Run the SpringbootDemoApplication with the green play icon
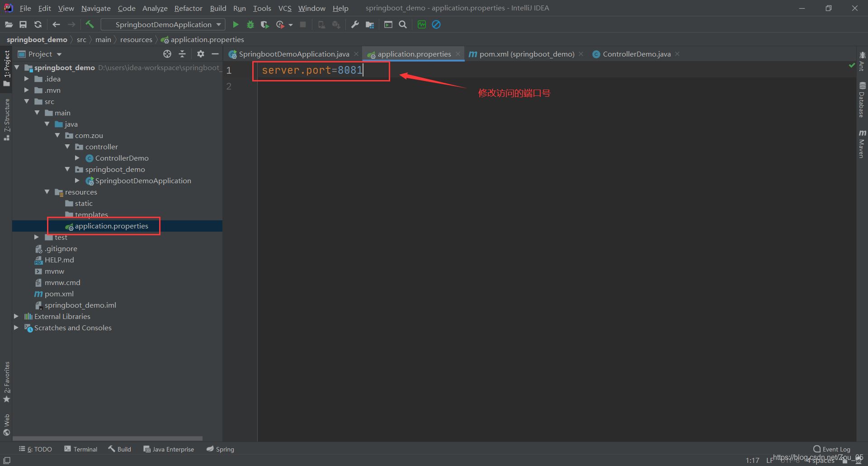Viewport: 868px width, 466px height. (235, 24)
